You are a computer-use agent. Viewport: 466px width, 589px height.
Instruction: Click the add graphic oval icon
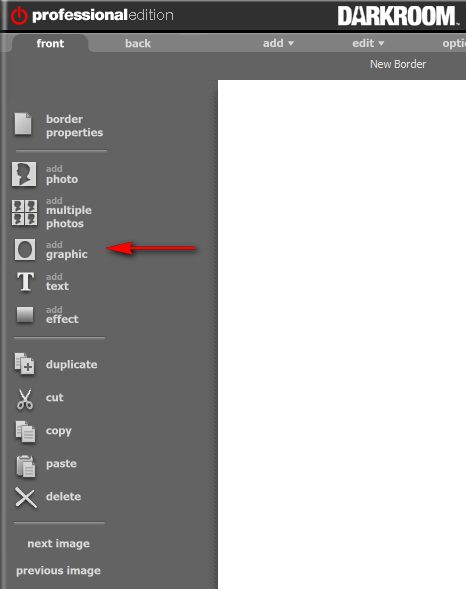tap(25, 249)
